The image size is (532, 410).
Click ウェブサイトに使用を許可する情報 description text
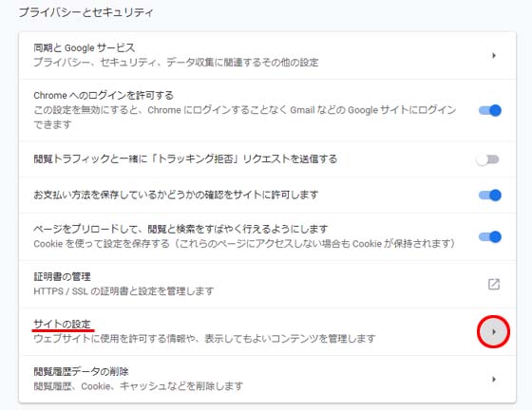(204, 339)
